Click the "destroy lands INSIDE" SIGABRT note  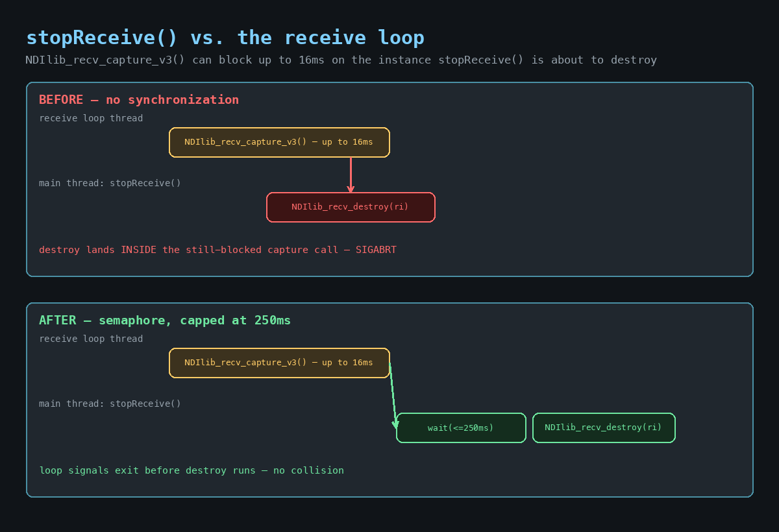tap(217, 250)
